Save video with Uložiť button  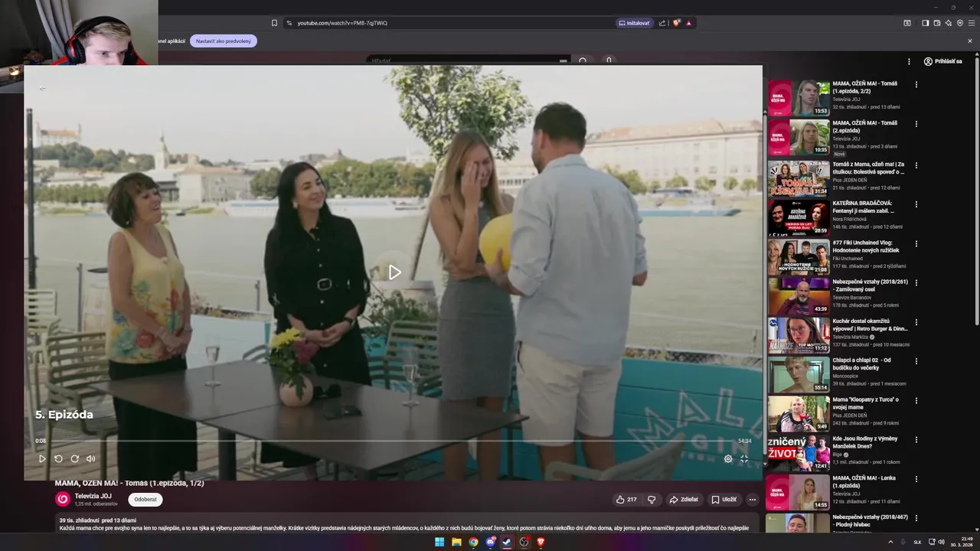coord(724,500)
